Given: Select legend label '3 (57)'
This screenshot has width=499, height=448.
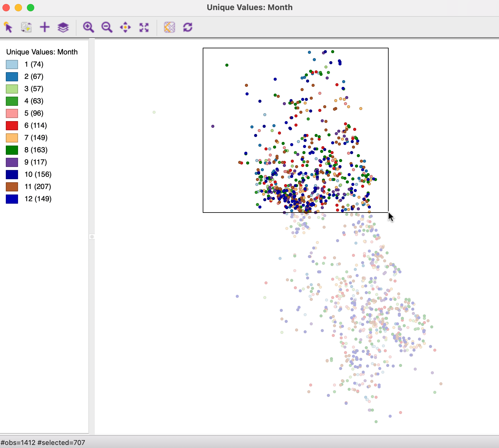Looking at the screenshot, I should coord(34,89).
